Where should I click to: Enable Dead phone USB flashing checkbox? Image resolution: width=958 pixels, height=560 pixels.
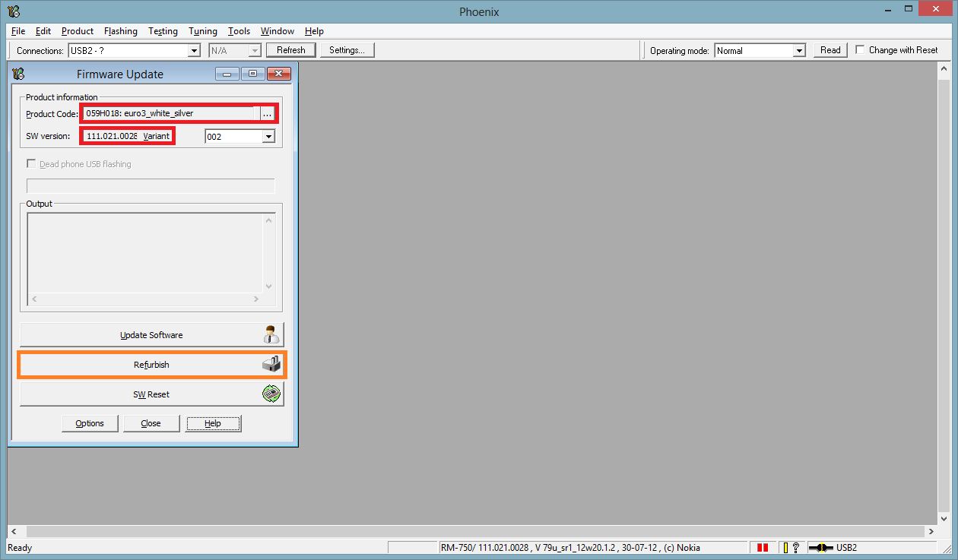31,163
